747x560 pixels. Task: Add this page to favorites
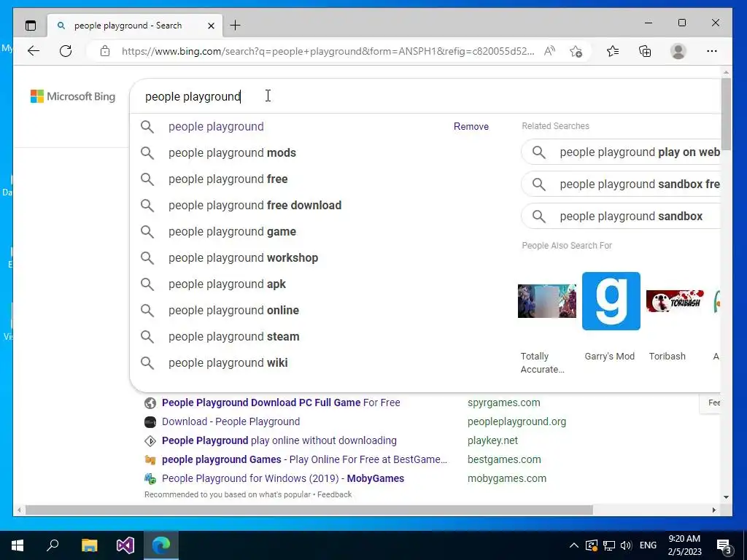point(576,51)
